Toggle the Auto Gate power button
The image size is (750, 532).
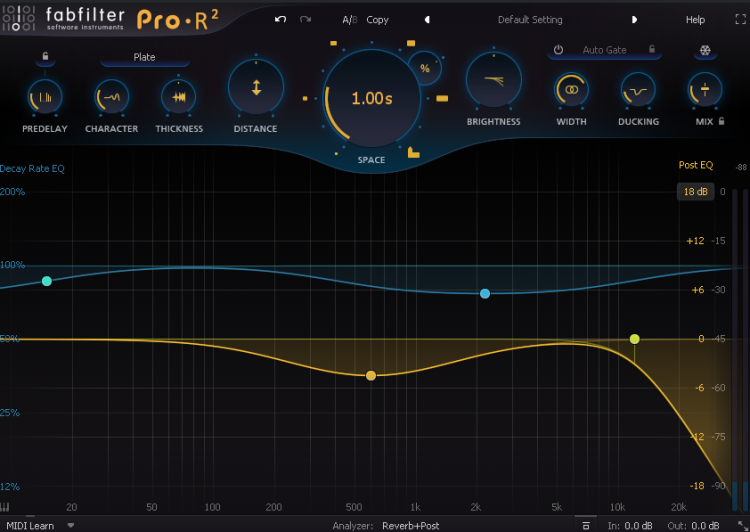(558, 50)
